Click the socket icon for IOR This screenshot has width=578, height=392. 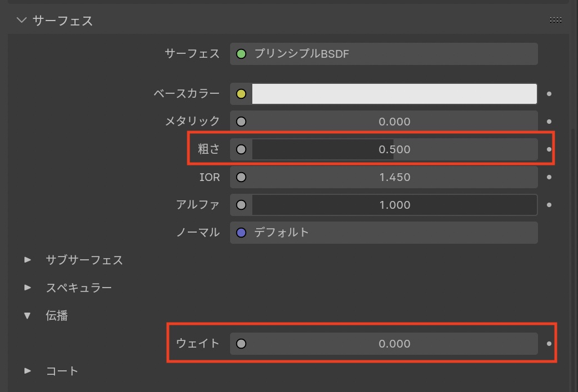241,177
